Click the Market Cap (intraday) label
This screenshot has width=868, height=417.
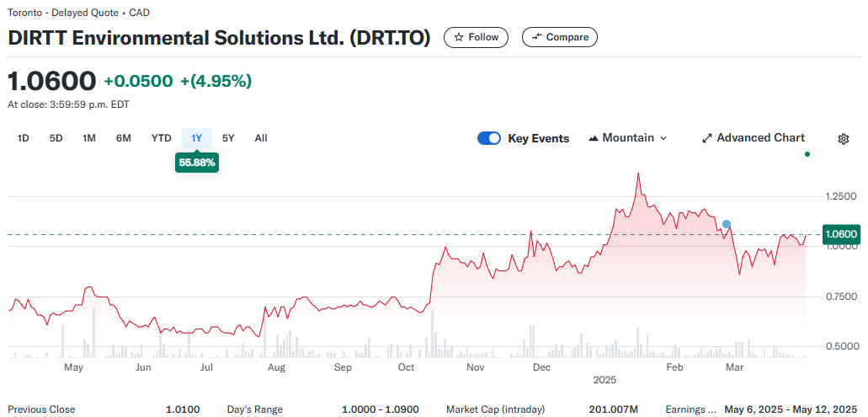tap(495, 409)
